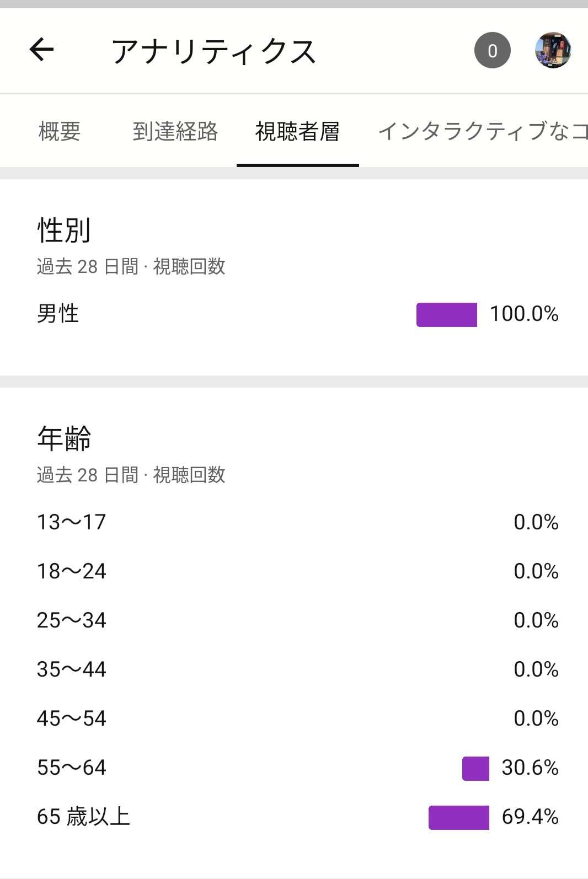Open the インタラクティブなコ tab
This screenshot has height=879, width=588.
click(483, 132)
